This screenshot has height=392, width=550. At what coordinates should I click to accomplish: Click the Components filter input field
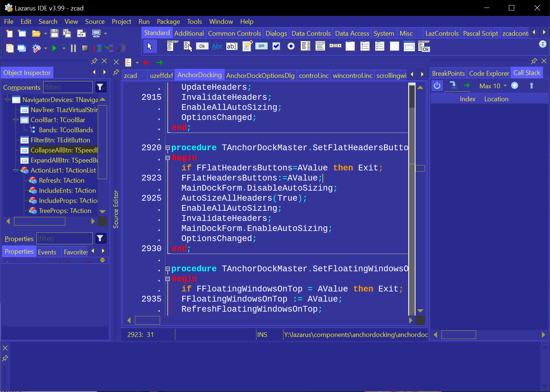point(68,87)
